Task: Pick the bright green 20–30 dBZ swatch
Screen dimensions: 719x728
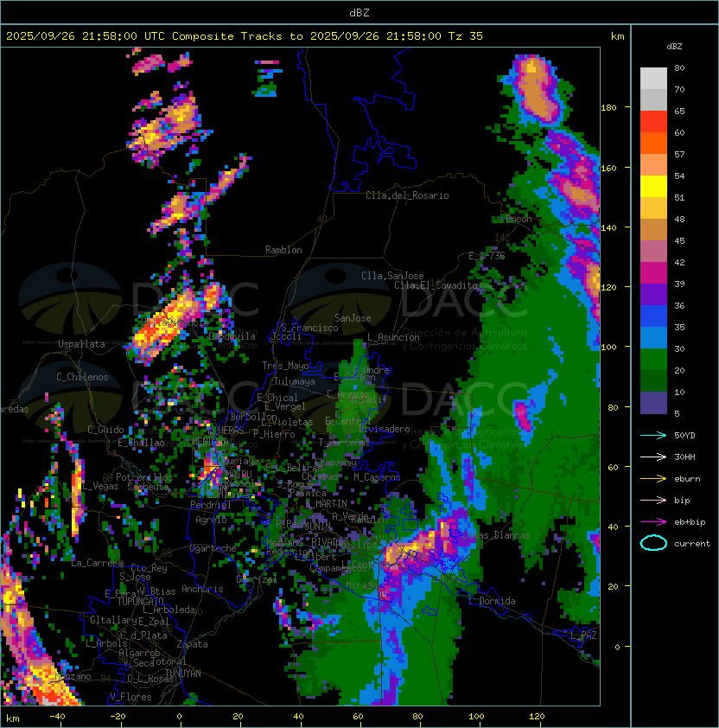Action: [653, 360]
